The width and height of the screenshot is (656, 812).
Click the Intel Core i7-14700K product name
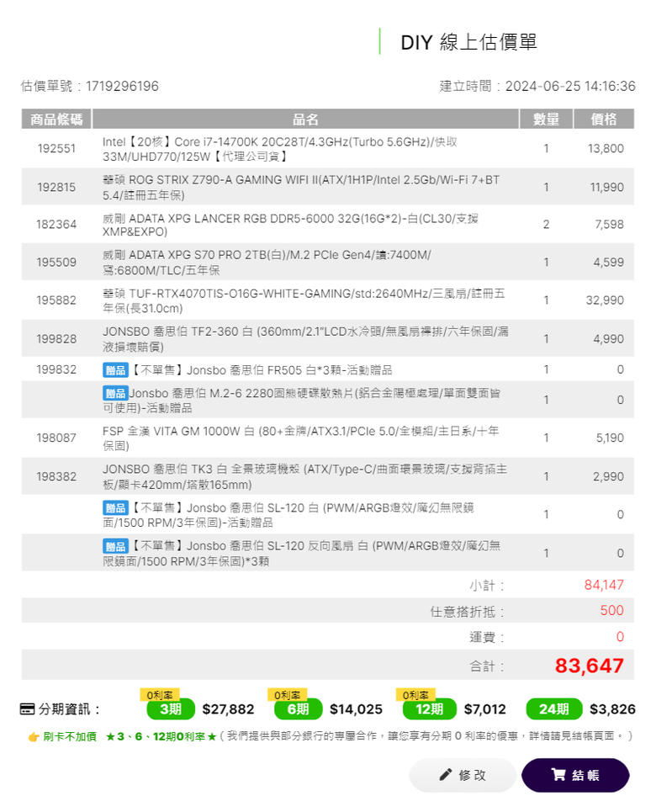click(279, 149)
